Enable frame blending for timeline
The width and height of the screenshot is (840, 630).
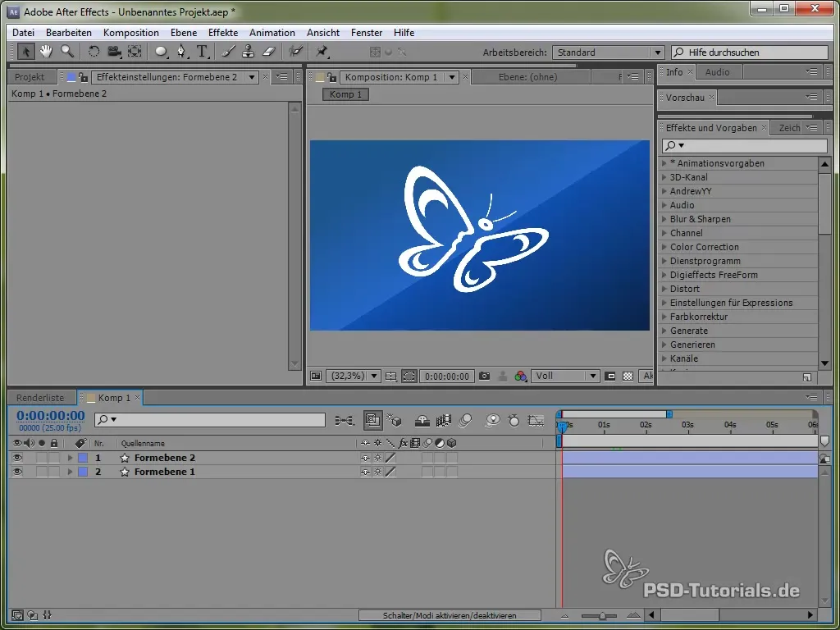[x=444, y=421]
